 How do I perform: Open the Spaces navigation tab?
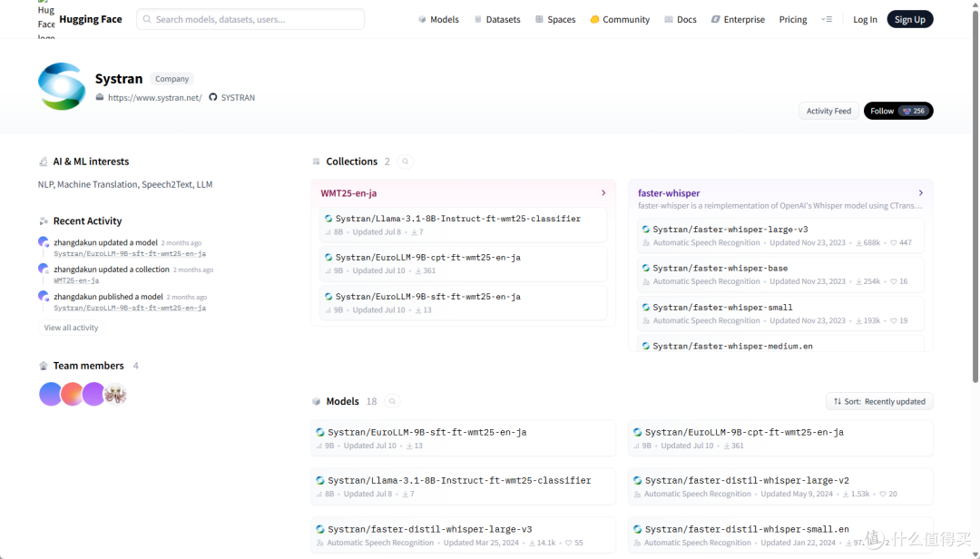[x=555, y=19]
